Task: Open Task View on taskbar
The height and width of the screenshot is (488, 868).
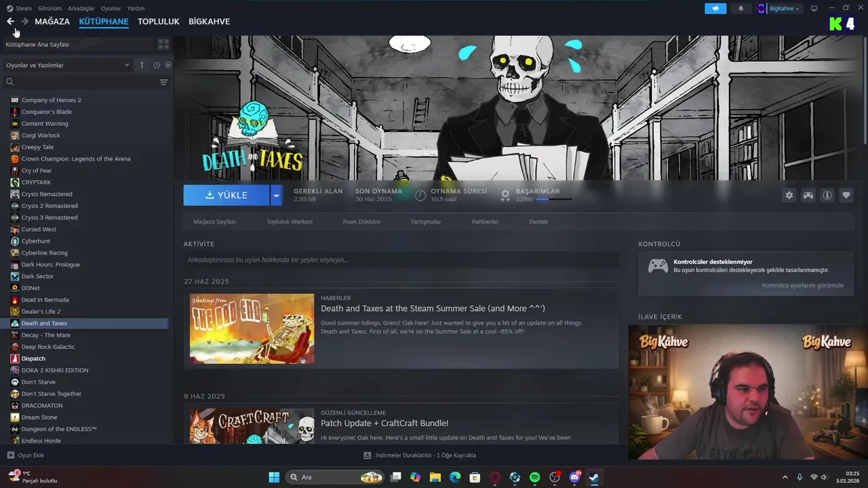Action: click(x=396, y=477)
